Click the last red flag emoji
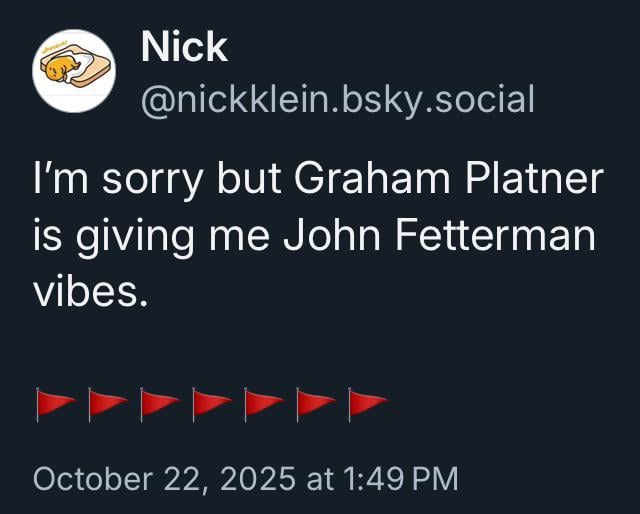Image resolution: width=640 pixels, height=514 pixels. (367, 403)
